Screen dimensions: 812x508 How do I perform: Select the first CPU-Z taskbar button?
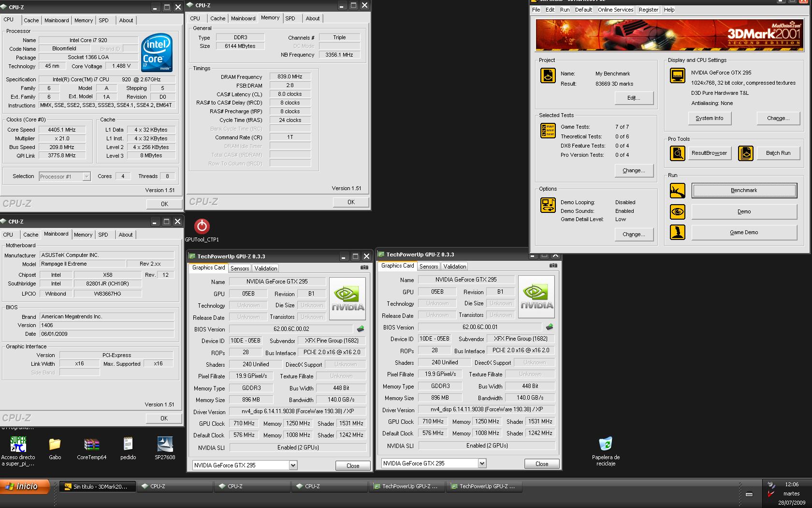175,487
